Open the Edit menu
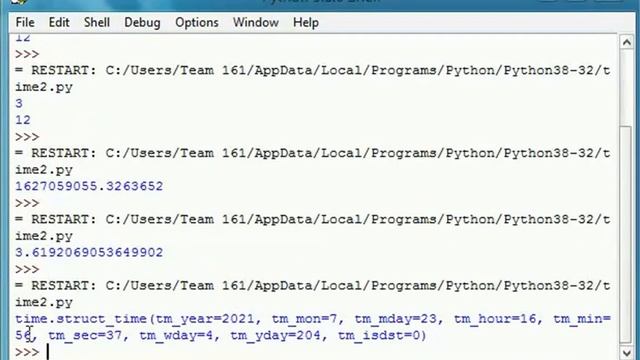The height and width of the screenshot is (360, 640). pyautogui.click(x=59, y=22)
